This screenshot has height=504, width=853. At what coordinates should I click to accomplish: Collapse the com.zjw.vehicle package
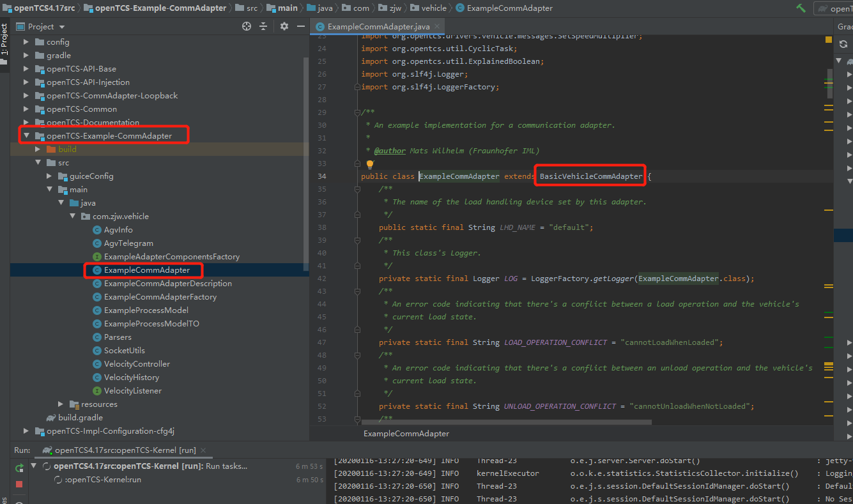tap(72, 216)
